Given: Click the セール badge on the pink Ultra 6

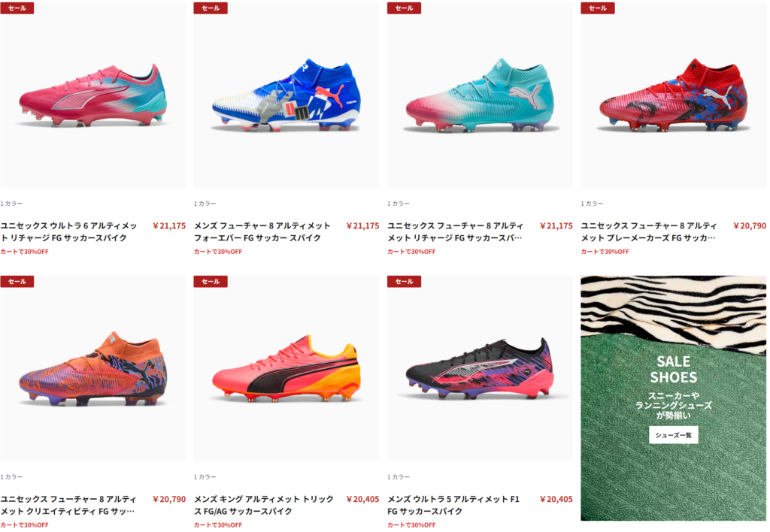Looking at the screenshot, I should coord(17,8).
